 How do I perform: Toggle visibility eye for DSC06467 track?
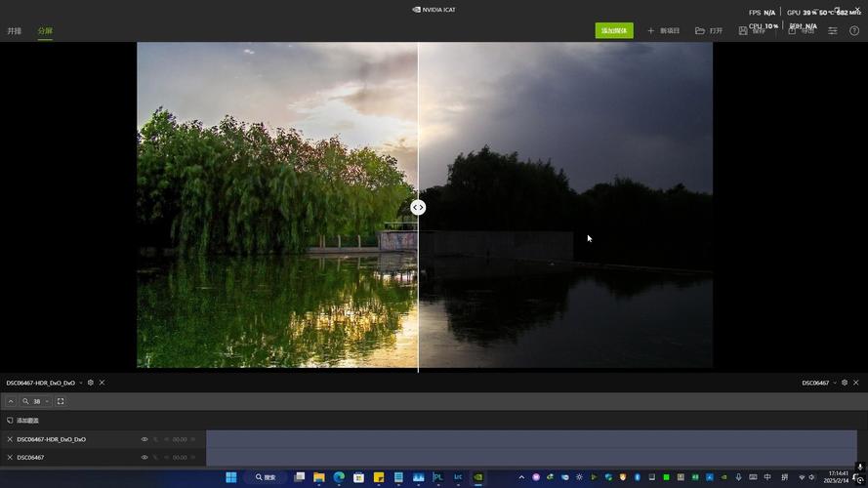coord(145,457)
